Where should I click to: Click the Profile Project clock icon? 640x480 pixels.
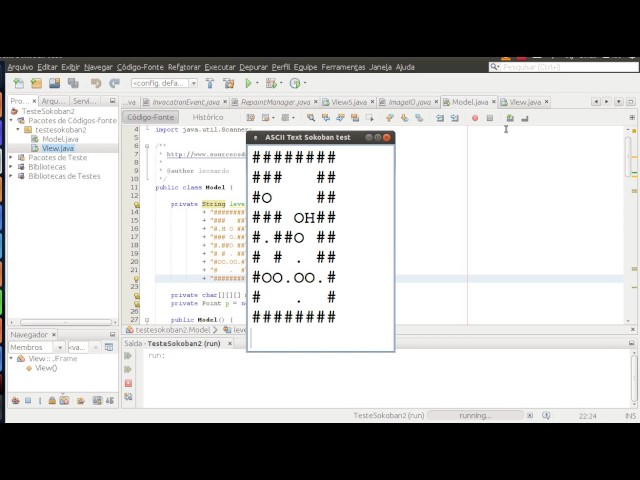295,83
